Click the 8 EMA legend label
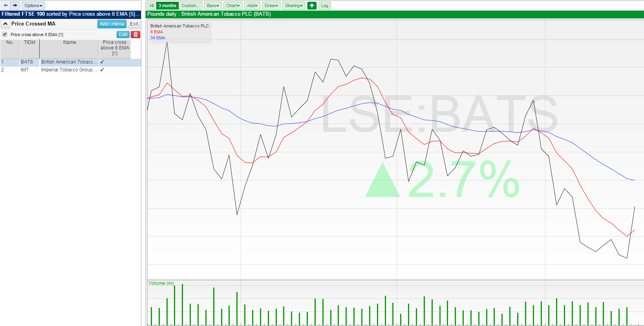The image size is (644, 326). pos(157,32)
